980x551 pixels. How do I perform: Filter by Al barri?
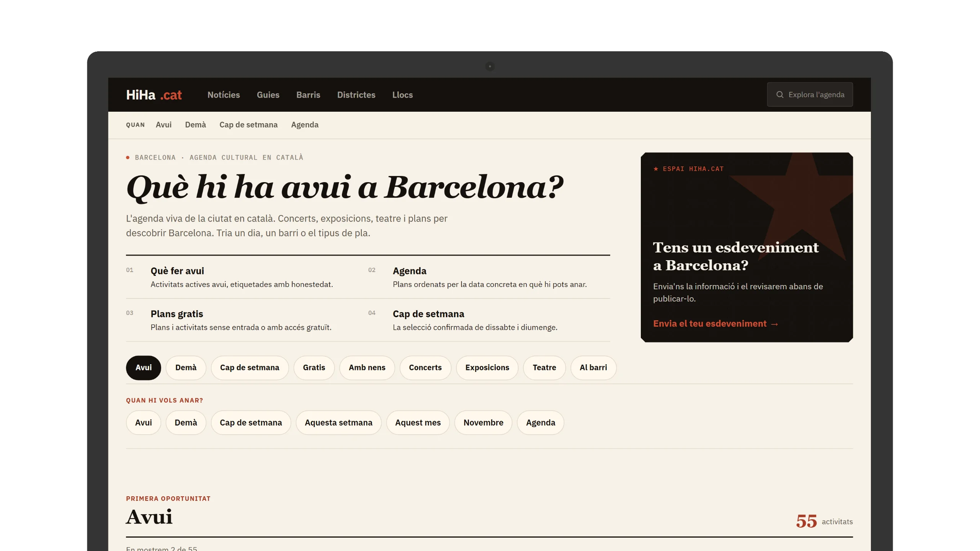pos(593,368)
